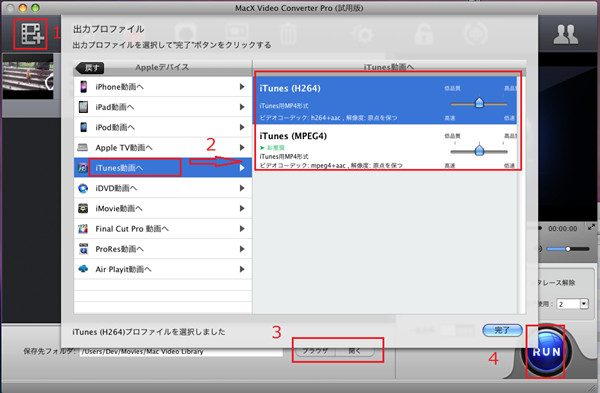Expand the iDVD動画へ submenu arrow
The image size is (600, 393).
(242, 188)
